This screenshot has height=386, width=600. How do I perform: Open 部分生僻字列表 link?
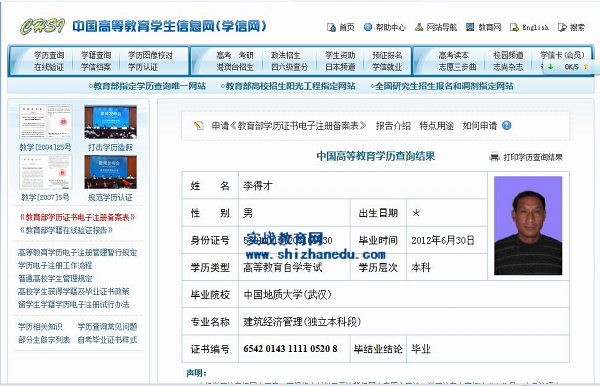click(44, 340)
